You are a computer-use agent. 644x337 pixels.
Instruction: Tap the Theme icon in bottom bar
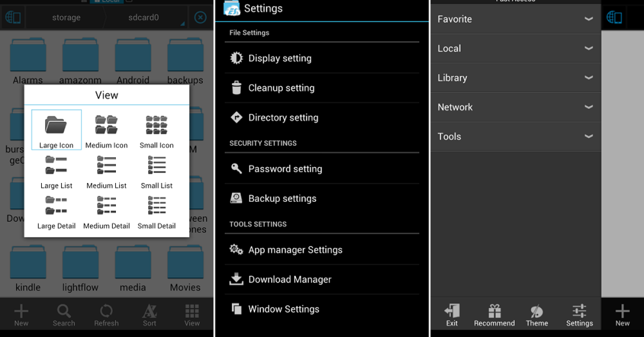click(x=537, y=315)
